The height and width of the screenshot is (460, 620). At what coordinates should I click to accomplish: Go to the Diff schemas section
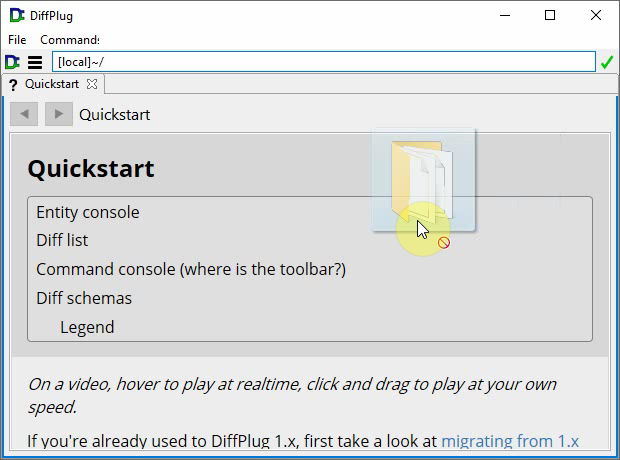click(x=84, y=298)
